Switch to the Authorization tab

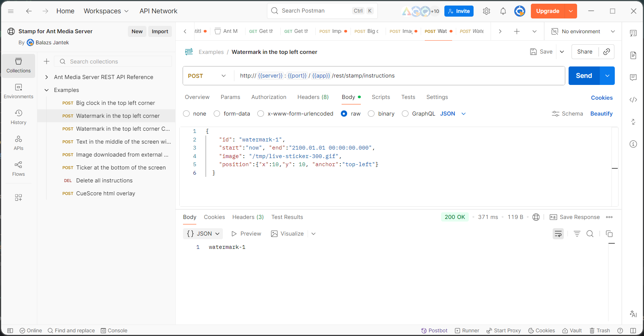[x=269, y=97]
